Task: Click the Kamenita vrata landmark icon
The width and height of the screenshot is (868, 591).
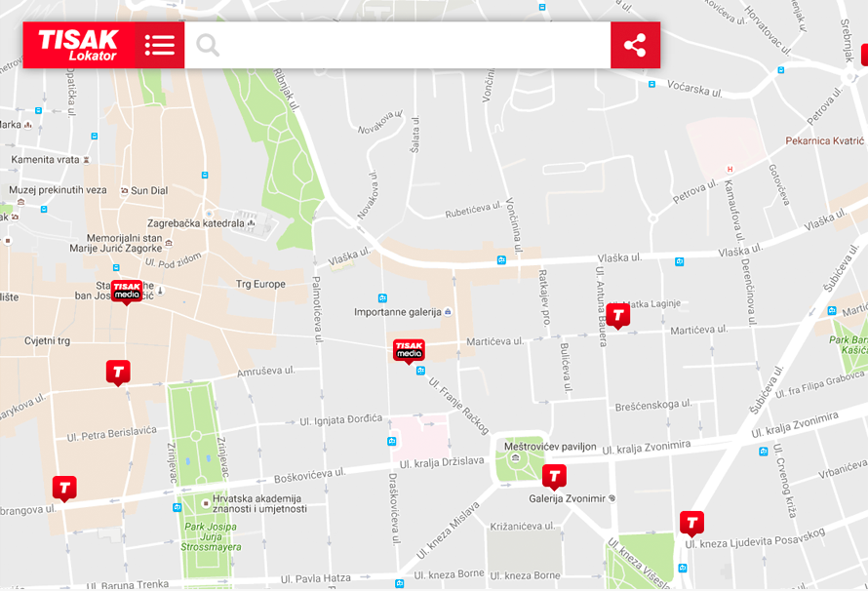Action: coord(86,160)
